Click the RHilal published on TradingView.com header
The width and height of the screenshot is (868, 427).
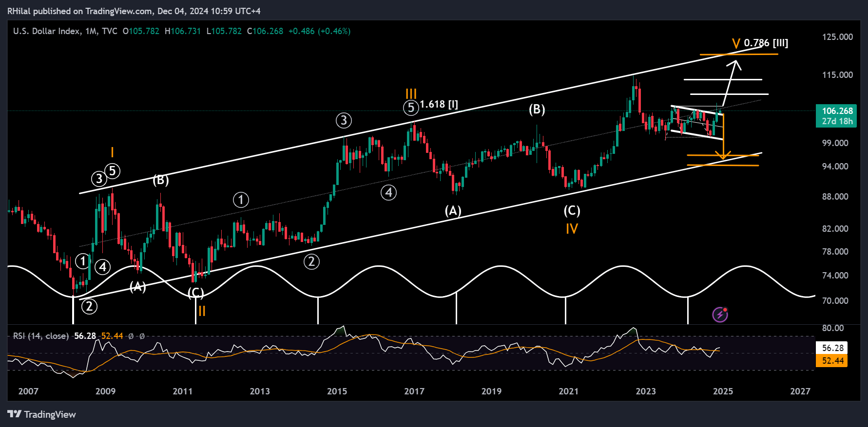click(134, 11)
